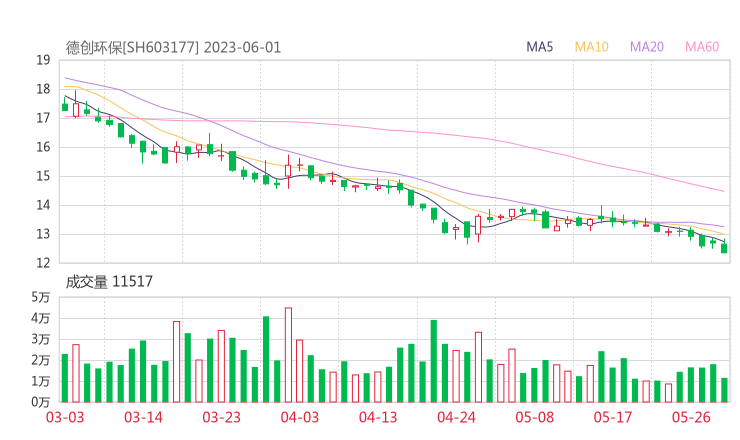
Task: Click the 04-03 date axis label
Action: [300, 417]
